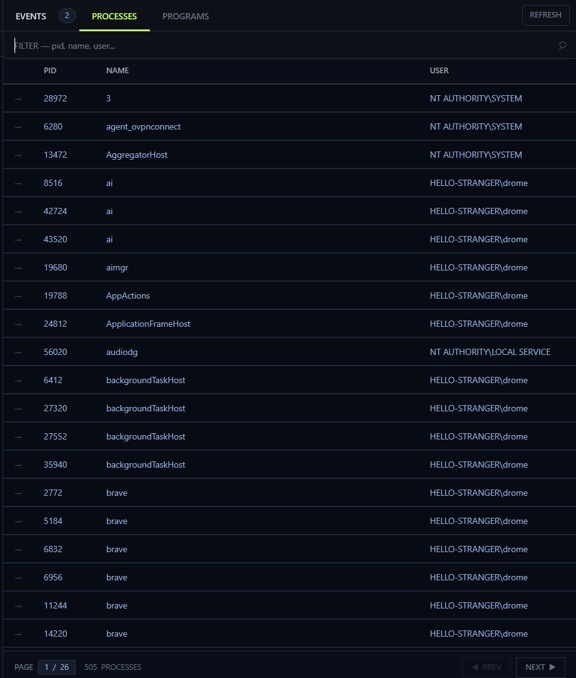Open the Programs tab
Screen dimensions: 576x678
coord(186,16)
